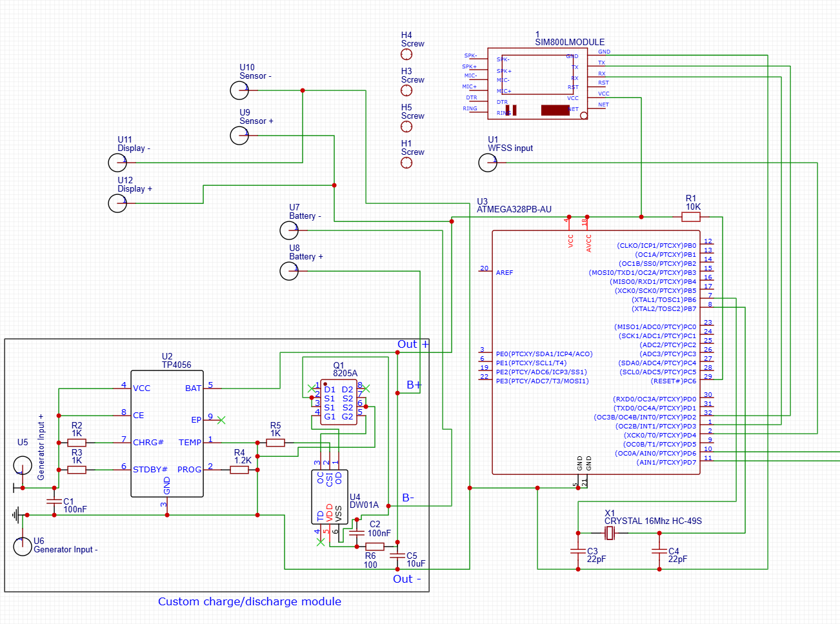Select the U7 Battery - connector pad
This screenshot has height=624, width=840.
(x=289, y=230)
